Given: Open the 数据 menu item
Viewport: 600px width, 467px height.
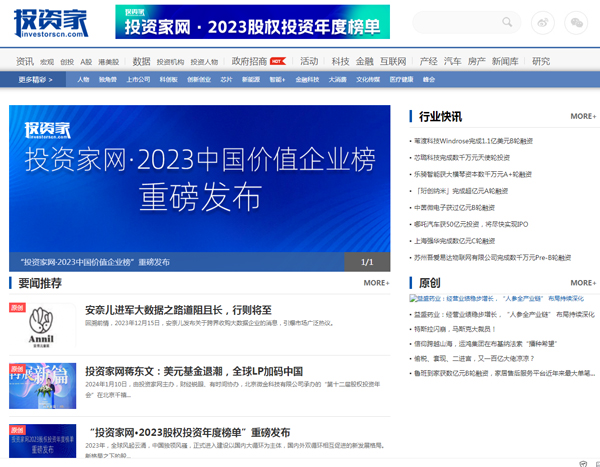Looking at the screenshot, I should point(142,61).
